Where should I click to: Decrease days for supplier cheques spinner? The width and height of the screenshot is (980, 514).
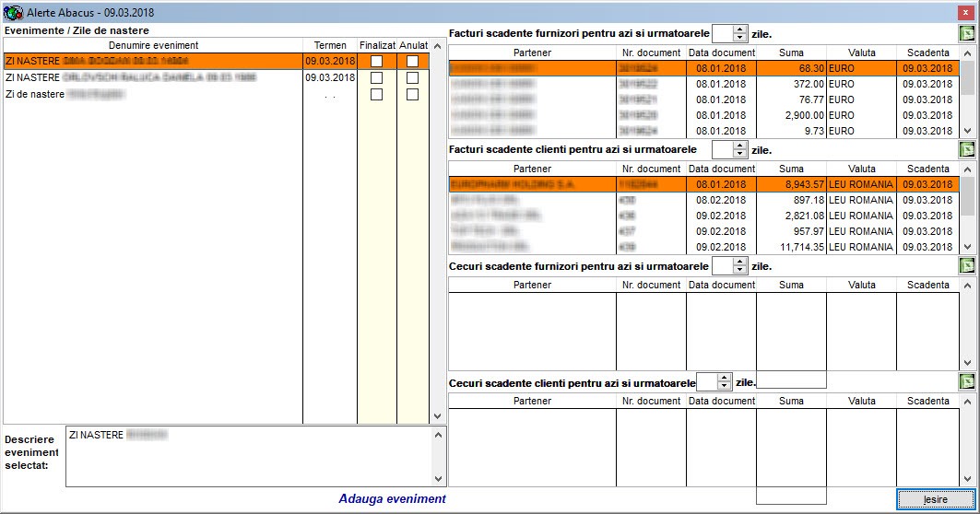(x=740, y=271)
